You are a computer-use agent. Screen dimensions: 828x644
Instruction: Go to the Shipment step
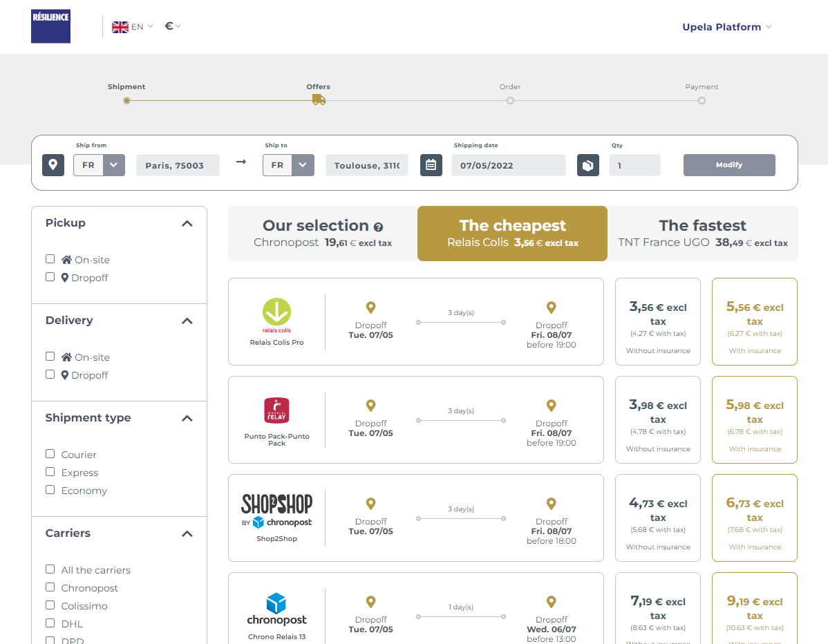point(126,100)
